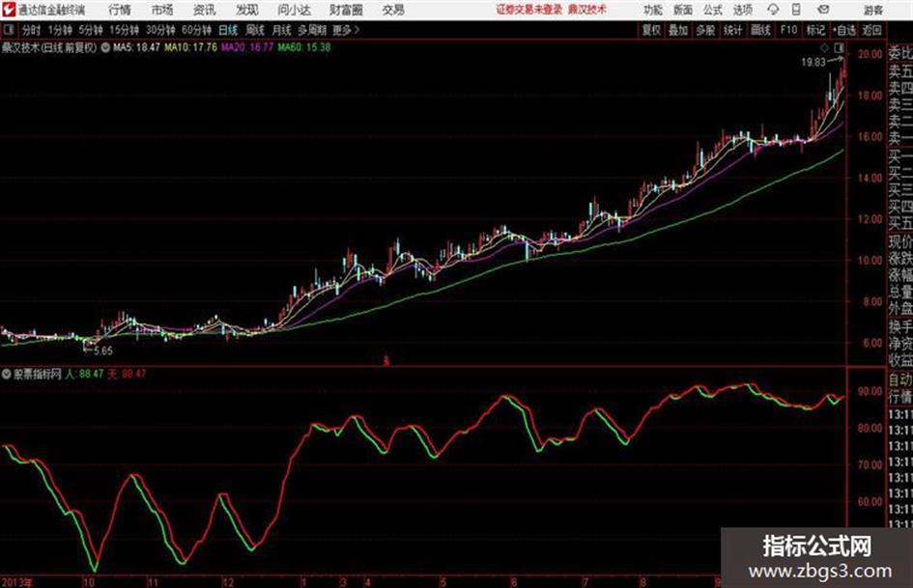The height and width of the screenshot is (588, 913).
Task: Open the 资讯 menu
Action: point(205,10)
